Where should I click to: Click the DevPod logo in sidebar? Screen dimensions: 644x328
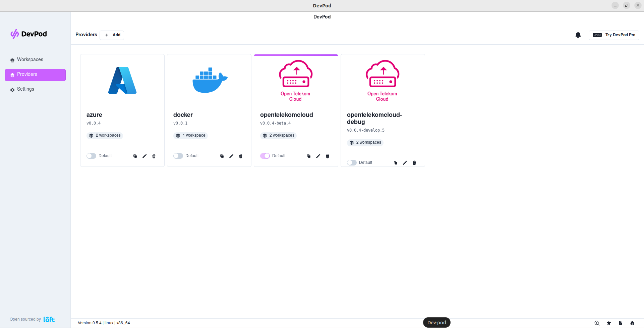click(28, 34)
